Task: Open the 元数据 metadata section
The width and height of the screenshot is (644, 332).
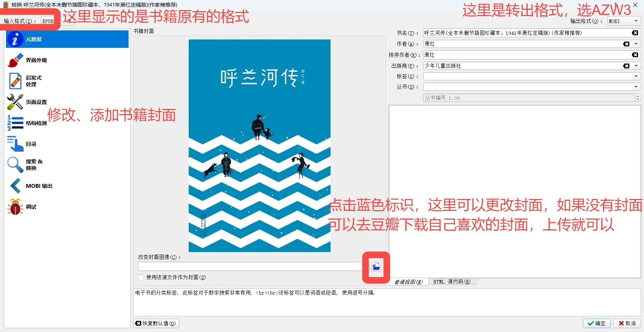Action: coord(67,39)
